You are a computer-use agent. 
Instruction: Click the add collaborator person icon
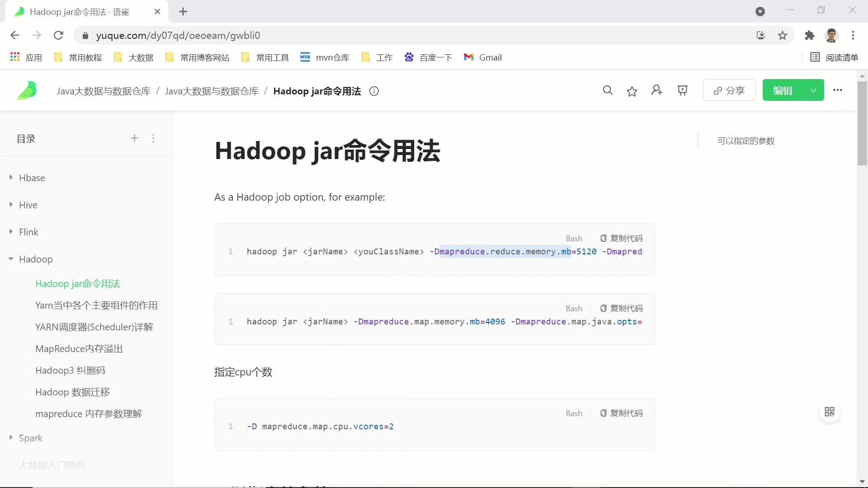657,90
